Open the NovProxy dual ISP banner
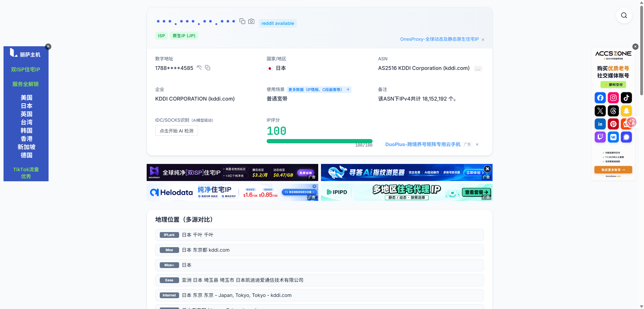Viewport: 644px width, 309px height. pyautogui.click(x=232, y=172)
